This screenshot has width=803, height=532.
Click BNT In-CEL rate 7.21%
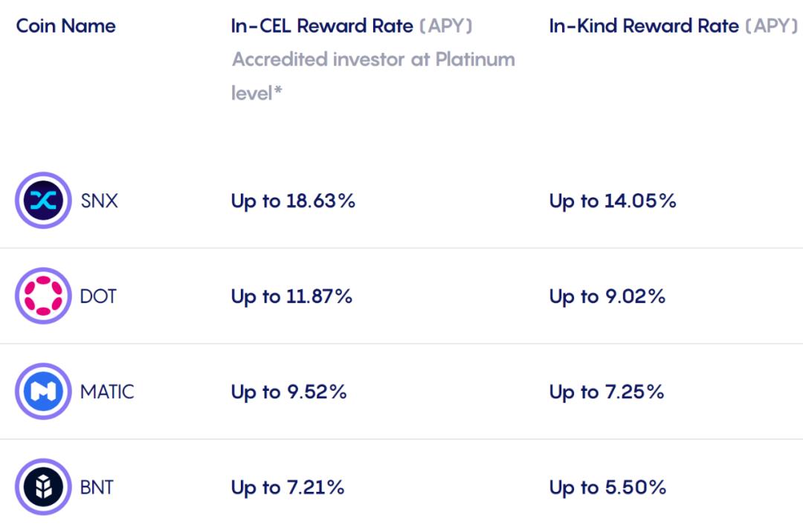[x=288, y=487]
